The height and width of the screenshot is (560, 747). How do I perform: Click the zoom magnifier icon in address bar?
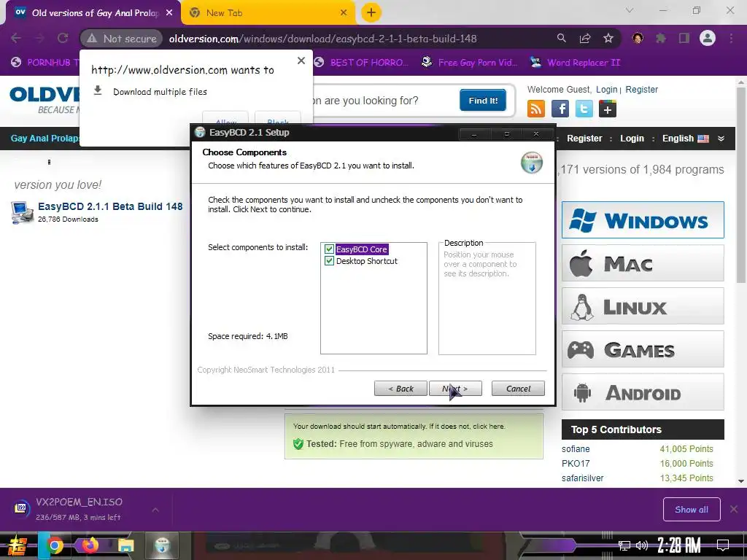coord(562,38)
